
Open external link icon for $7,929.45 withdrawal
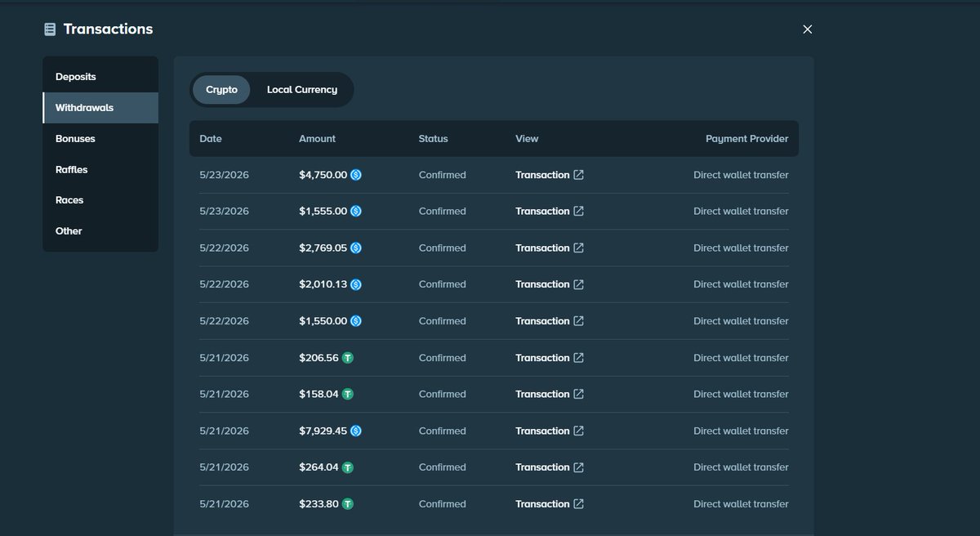[579, 431]
